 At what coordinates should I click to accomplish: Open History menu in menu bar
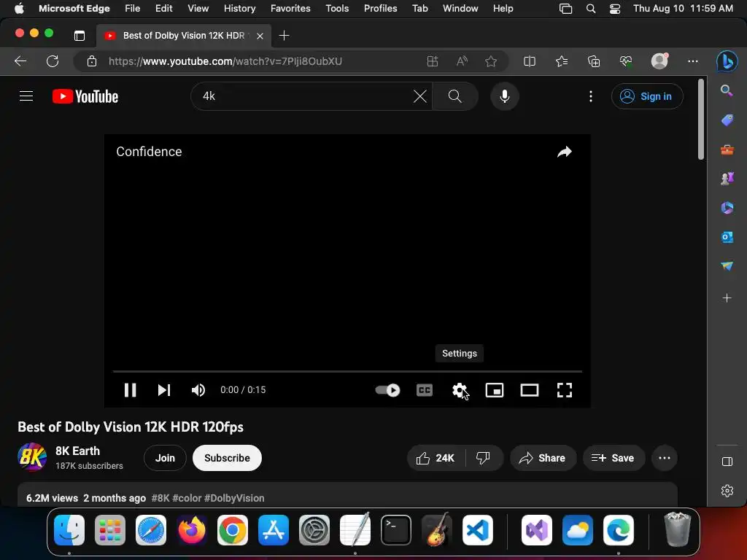[x=239, y=8]
